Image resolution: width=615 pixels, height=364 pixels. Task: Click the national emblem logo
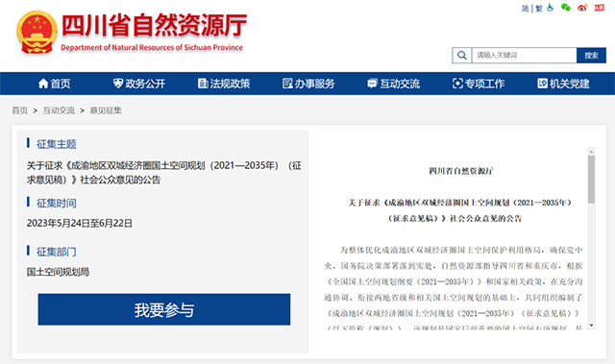pos(37,32)
